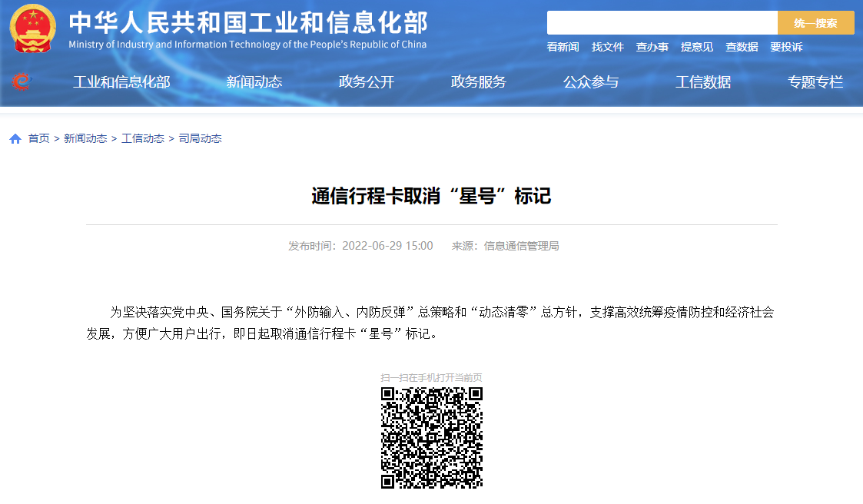Click the QR code image
The height and width of the screenshot is (504, 863).
[x=432, y=438]
